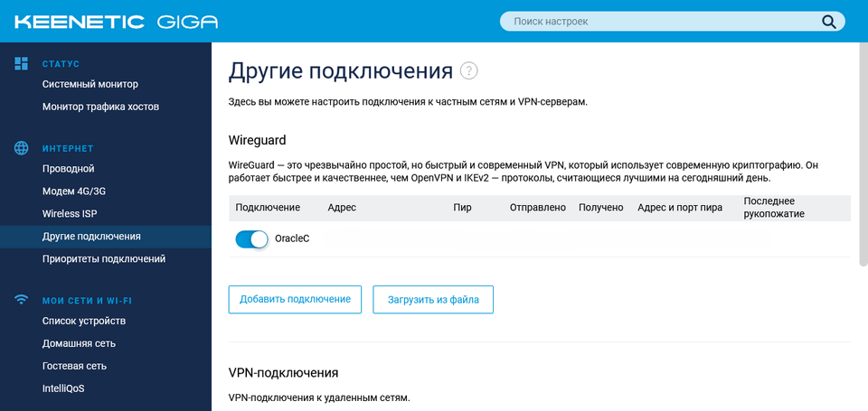Viewport: 868px width, 411px height.
Task: Go to Проводной settings
Action: coord(68,169)
